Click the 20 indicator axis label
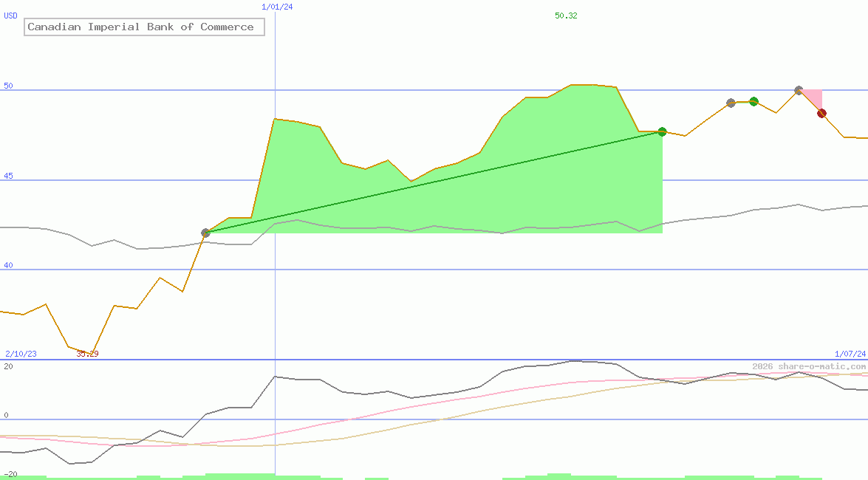The image size is (868, 480). pos(8,366)
